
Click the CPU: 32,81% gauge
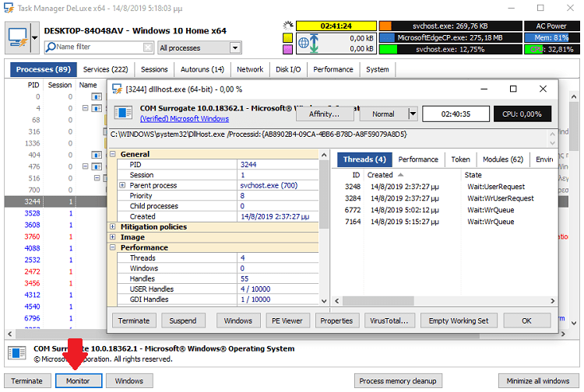tap(551, 49)
